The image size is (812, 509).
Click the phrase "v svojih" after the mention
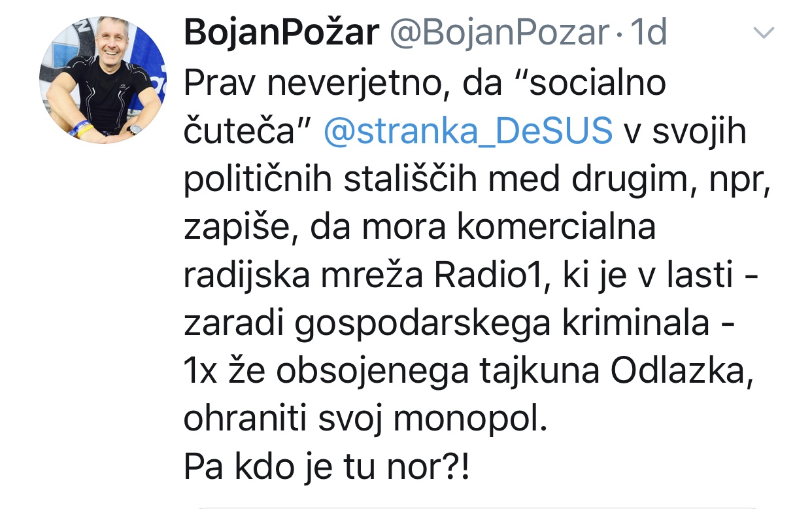click(x=686, y=133)
